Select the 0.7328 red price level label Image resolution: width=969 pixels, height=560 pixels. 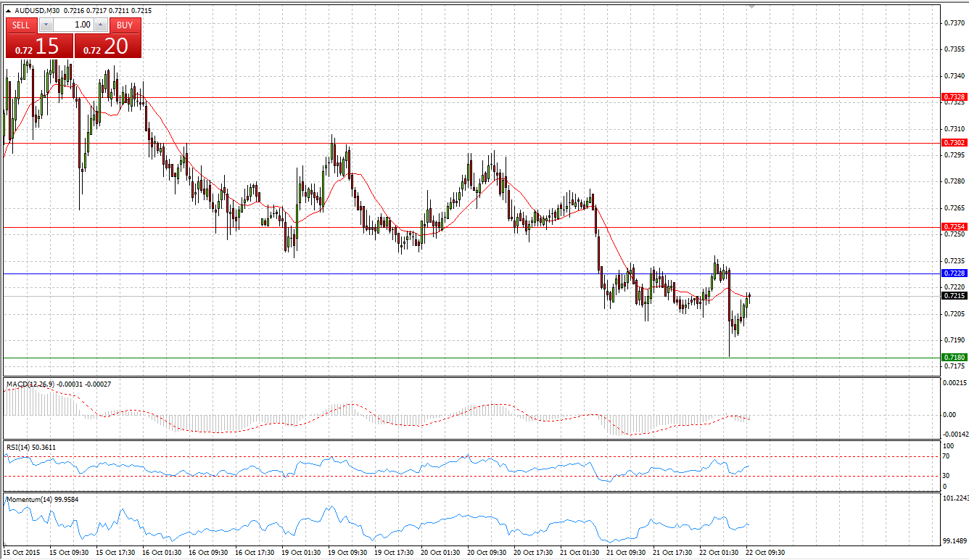click(954, 96)
